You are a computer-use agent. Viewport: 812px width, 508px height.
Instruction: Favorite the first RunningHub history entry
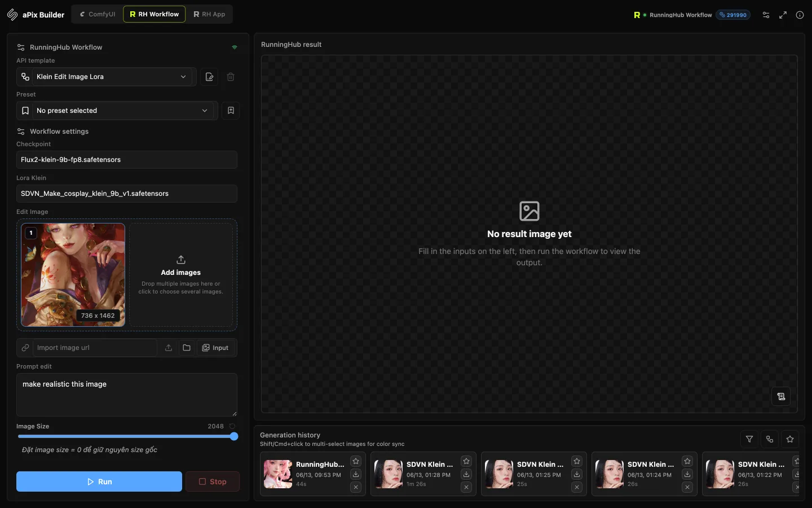[x=356, y=461]
